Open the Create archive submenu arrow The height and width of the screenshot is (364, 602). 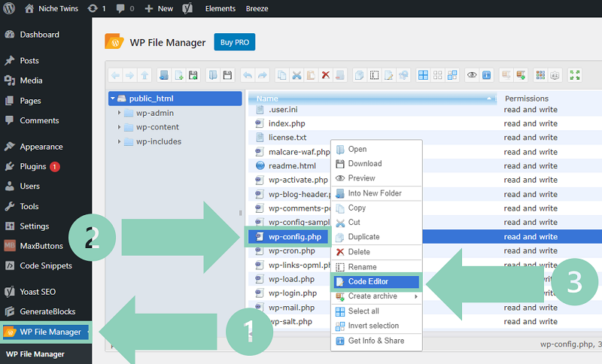(416, 296)
